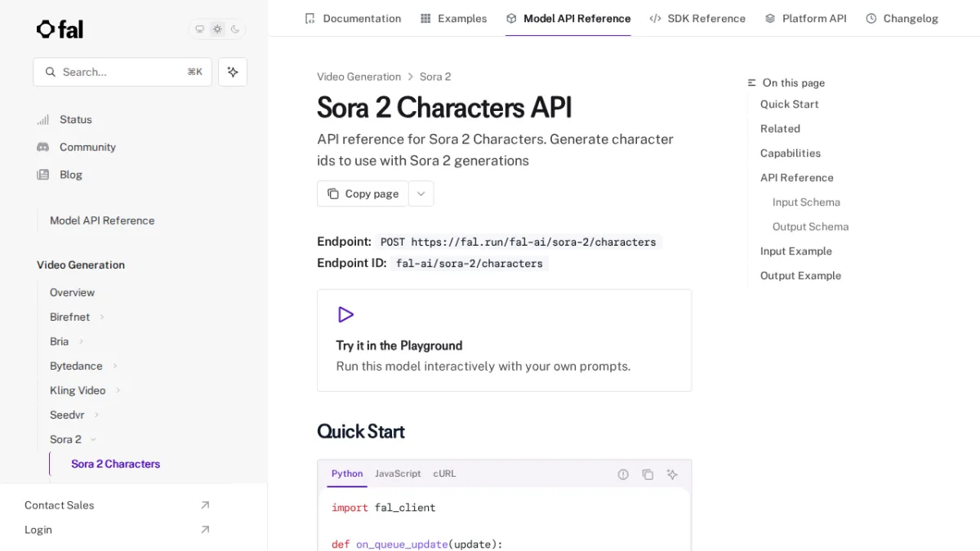The image size is (980, 551).
Task: Jump to Input Example in page outline
Action: point(796,251)
